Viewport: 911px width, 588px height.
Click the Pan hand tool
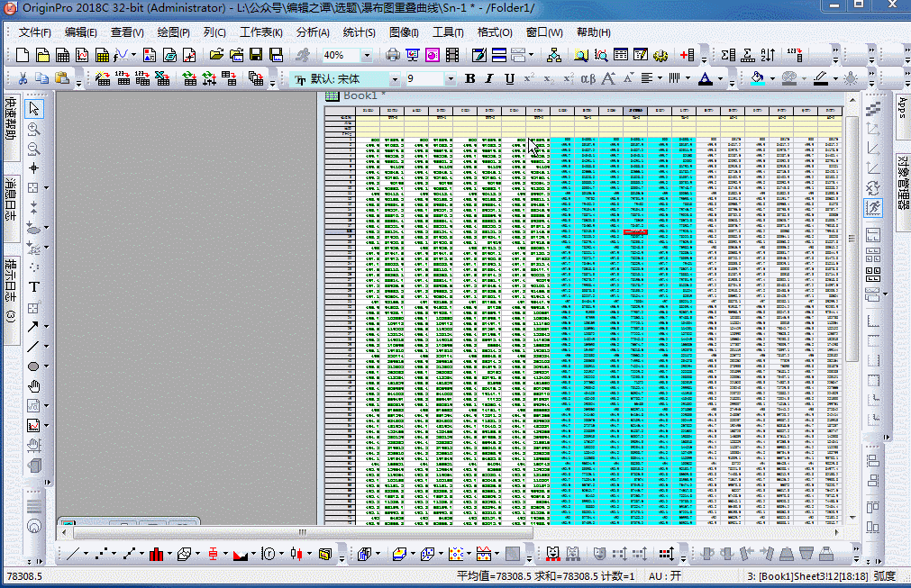coord(34,386)
